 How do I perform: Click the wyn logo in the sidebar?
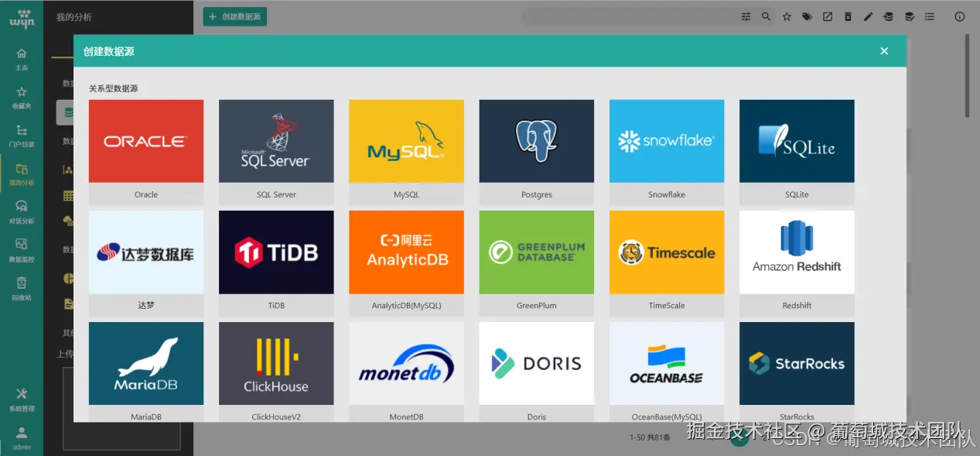[22, 18]
